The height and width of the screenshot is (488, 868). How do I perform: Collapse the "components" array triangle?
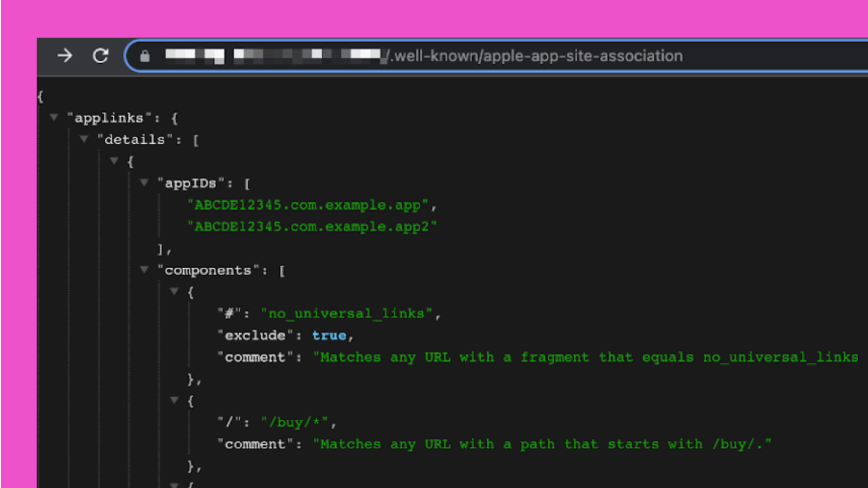coord(144,270)
